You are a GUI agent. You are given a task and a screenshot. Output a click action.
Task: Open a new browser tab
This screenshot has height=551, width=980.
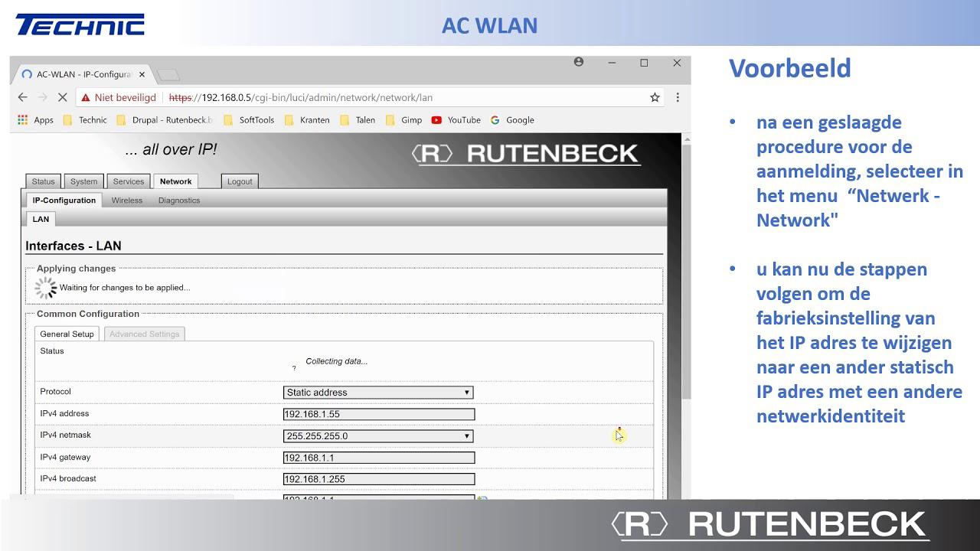(168, 74)
